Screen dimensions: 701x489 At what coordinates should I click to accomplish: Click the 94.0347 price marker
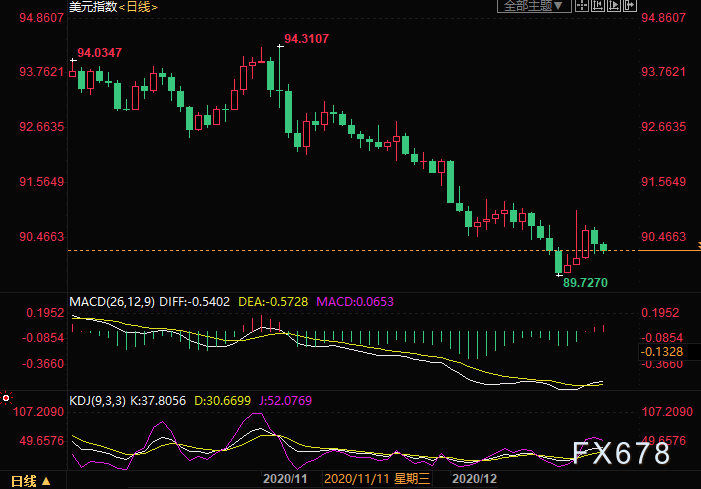(x=100, y=52)
